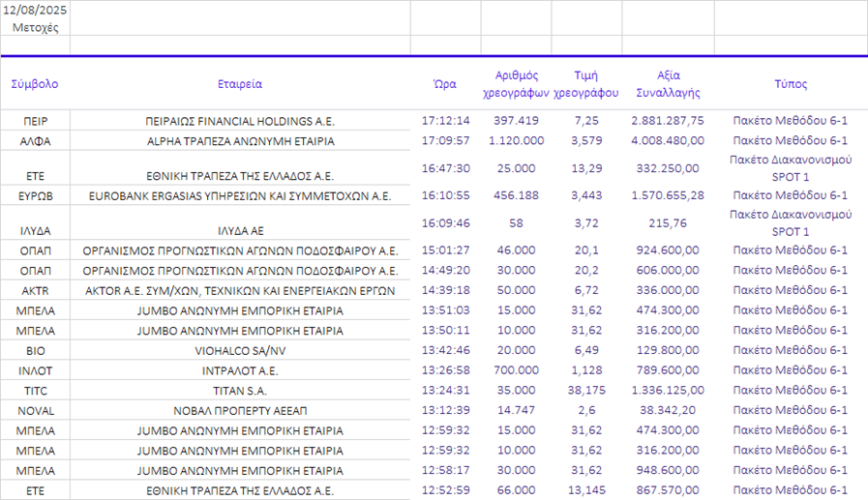868x500 pixels.
Task: Select the value 4.008.480,00 cell
Action: click(x=668, y=140)
